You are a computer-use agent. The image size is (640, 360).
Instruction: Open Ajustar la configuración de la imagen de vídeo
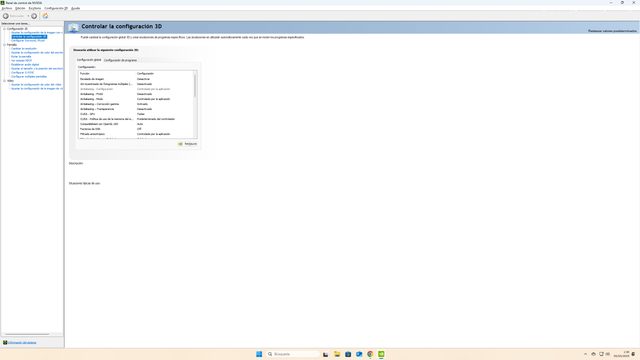click(x=37, y=89)
